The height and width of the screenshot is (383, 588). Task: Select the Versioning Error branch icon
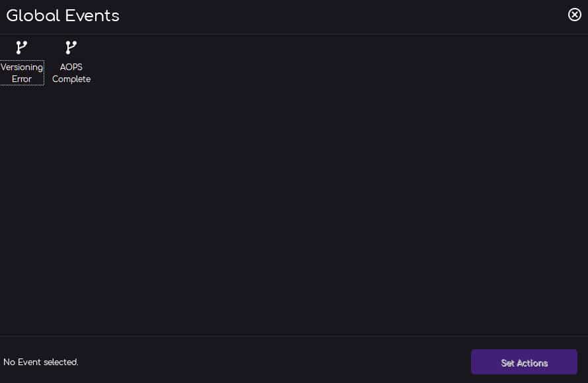point(21,48)
